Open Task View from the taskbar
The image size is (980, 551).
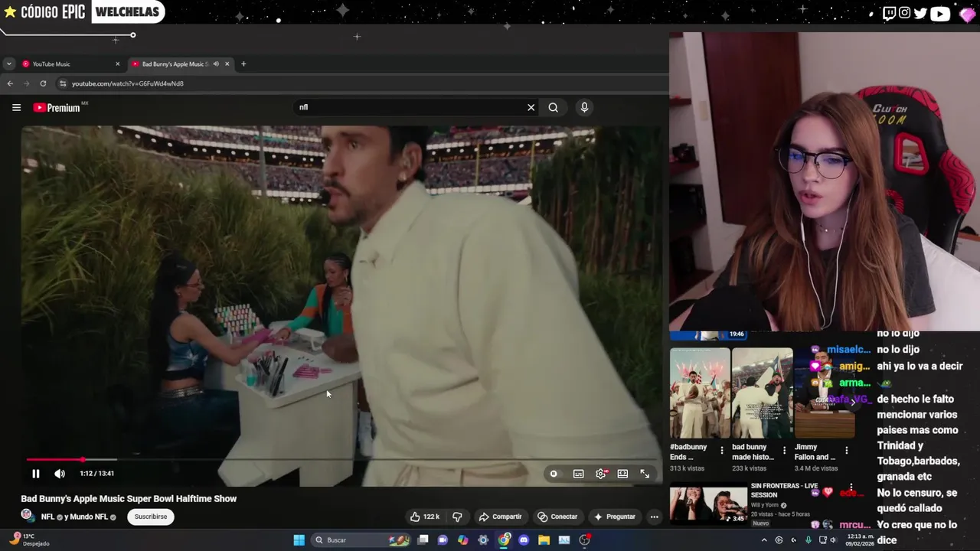click(423, 540)
